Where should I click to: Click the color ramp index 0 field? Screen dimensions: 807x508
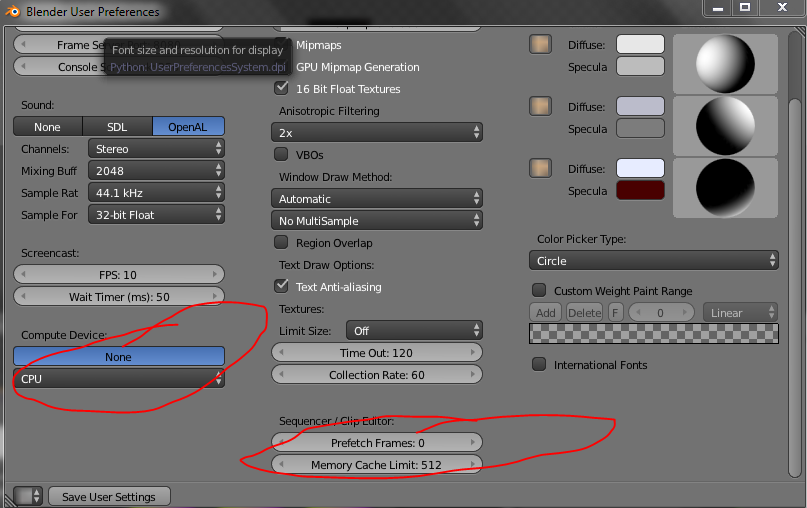coord(661,312)
